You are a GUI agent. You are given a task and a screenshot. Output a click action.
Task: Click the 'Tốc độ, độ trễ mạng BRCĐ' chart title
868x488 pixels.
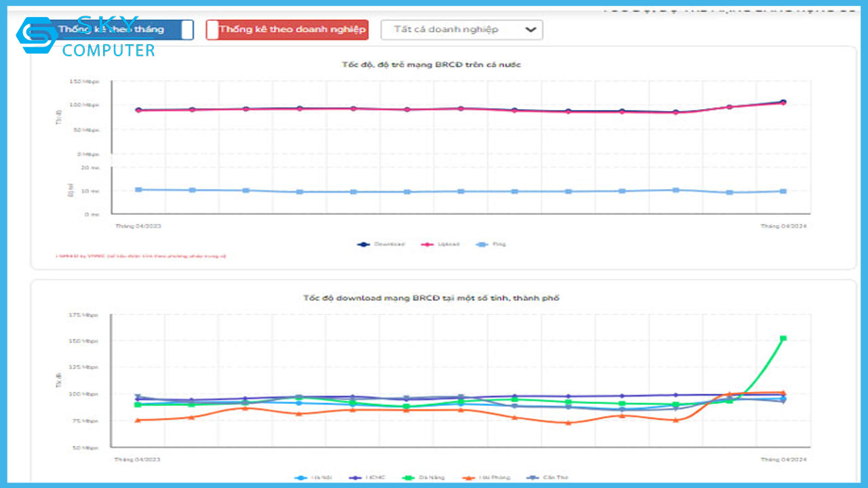[431, 64]
